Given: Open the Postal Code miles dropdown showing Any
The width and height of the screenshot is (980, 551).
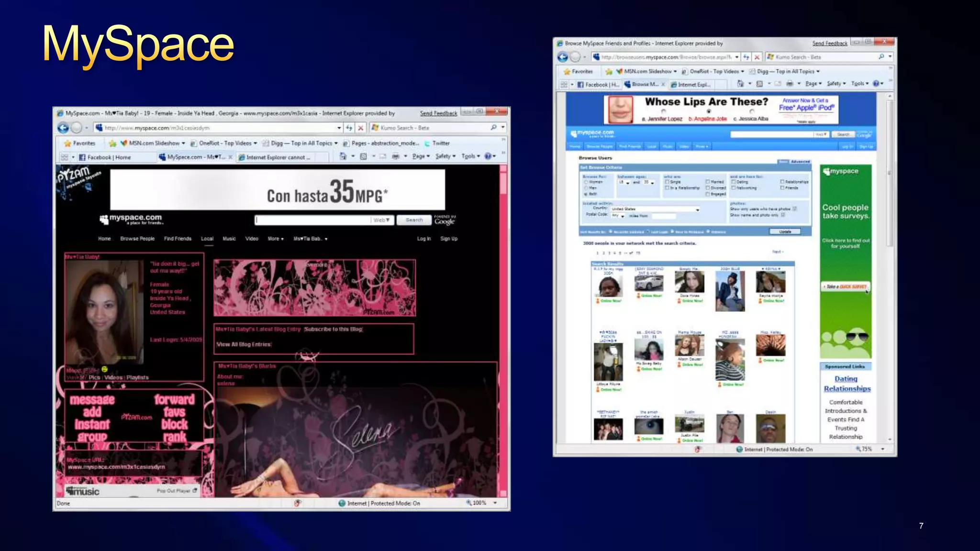Looking at the screenshot, I should (x=618, y=216).
